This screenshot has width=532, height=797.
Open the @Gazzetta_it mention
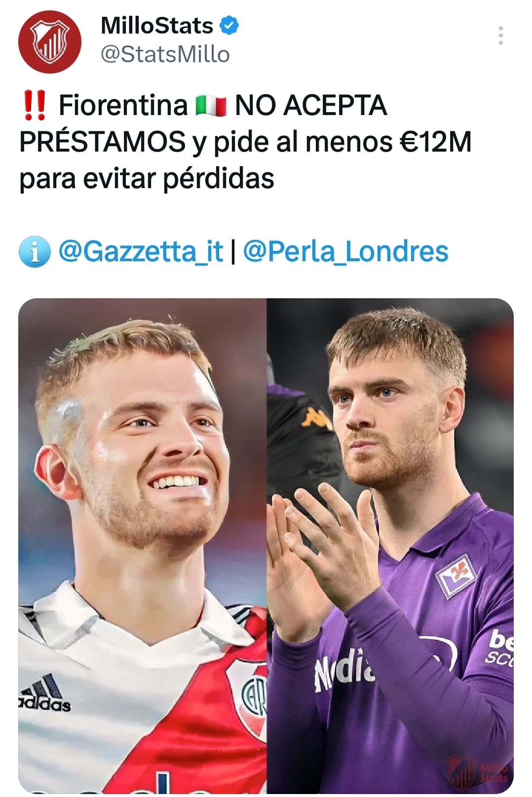click(141, 251)
